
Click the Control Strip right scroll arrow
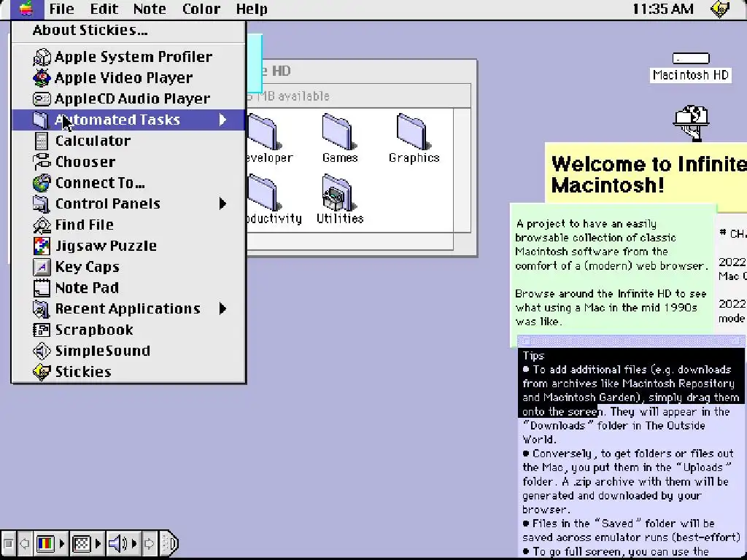149,543
